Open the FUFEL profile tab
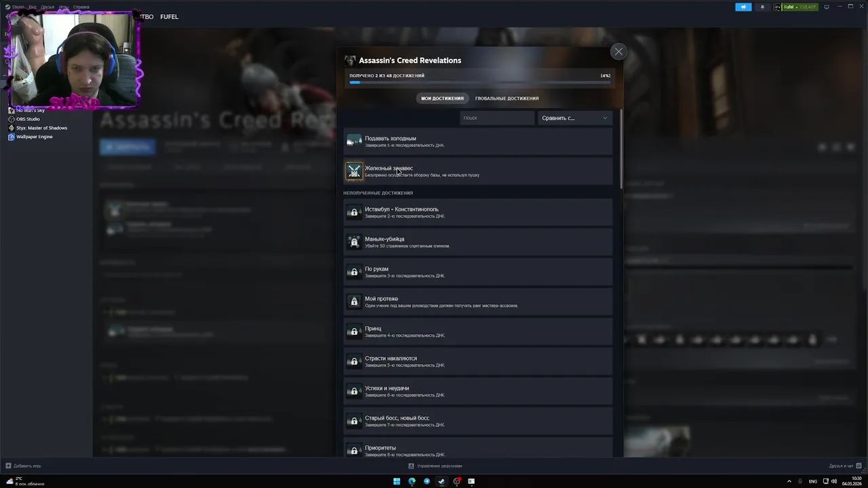868x488 pixels. pos(169,17)
